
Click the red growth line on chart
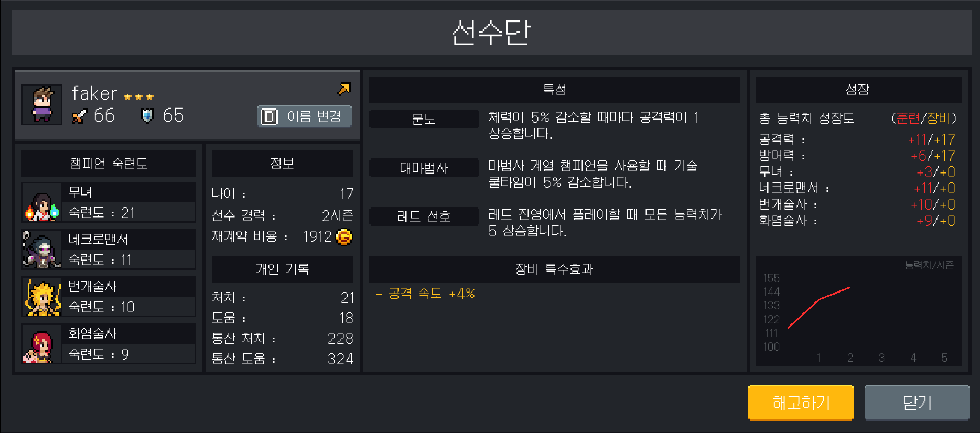(819, 299)
